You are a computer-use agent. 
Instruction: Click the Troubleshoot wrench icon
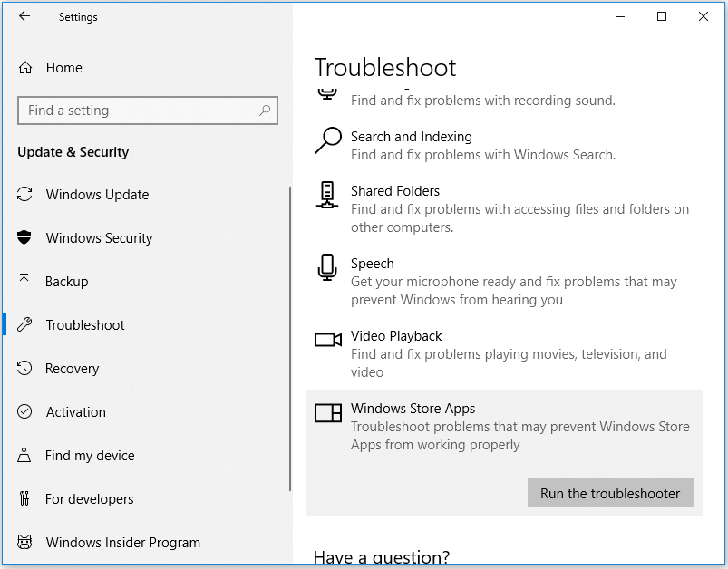pos(24,324)
